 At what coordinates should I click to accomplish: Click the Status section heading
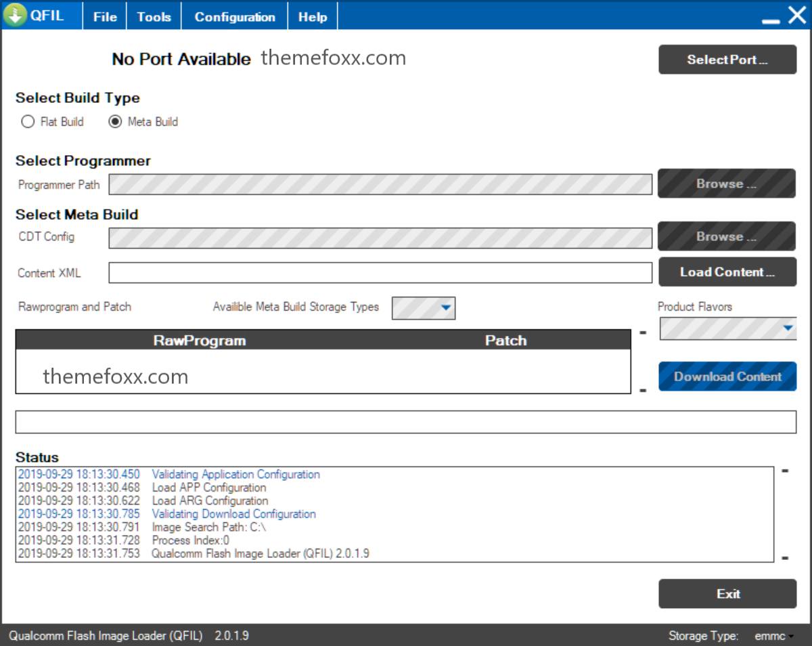coord(37,457)
